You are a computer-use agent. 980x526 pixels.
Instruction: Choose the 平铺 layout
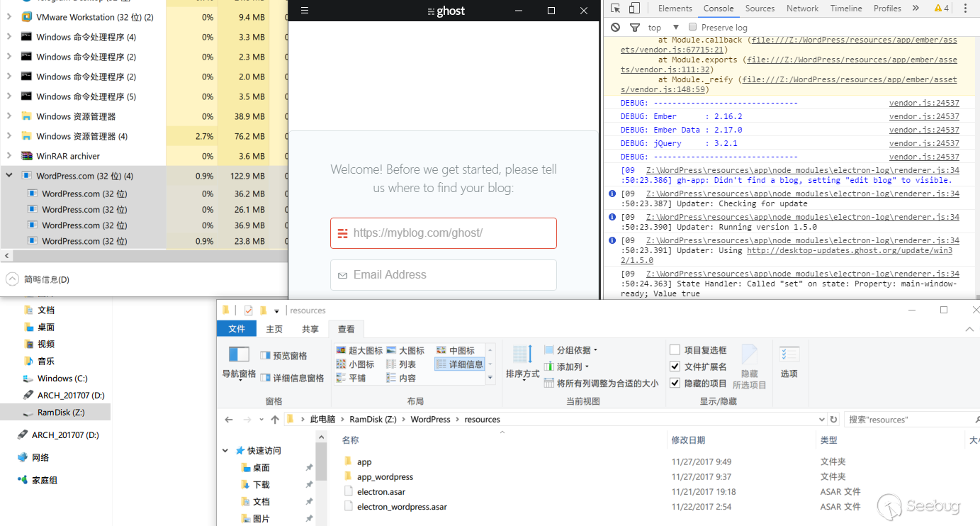(351, 379)
